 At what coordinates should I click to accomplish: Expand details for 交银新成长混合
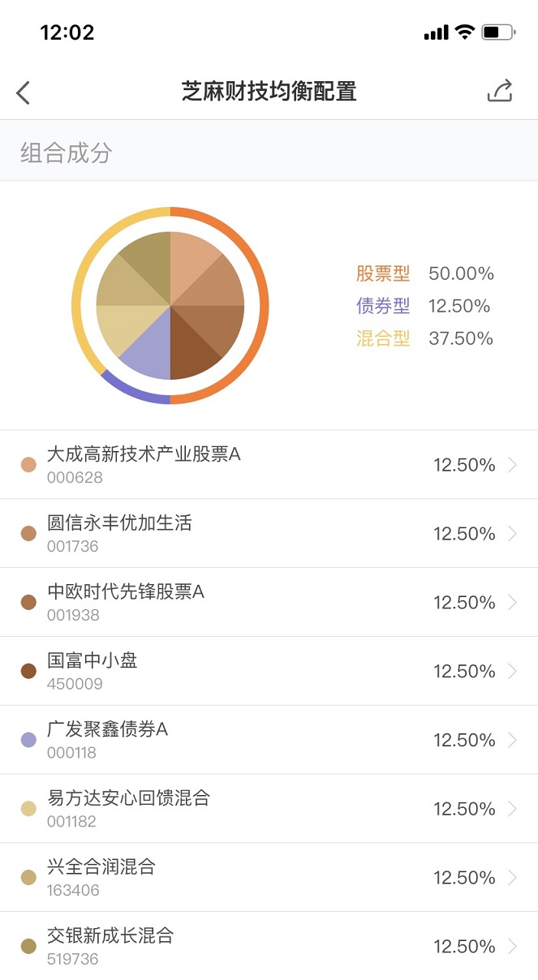point(269,946)
